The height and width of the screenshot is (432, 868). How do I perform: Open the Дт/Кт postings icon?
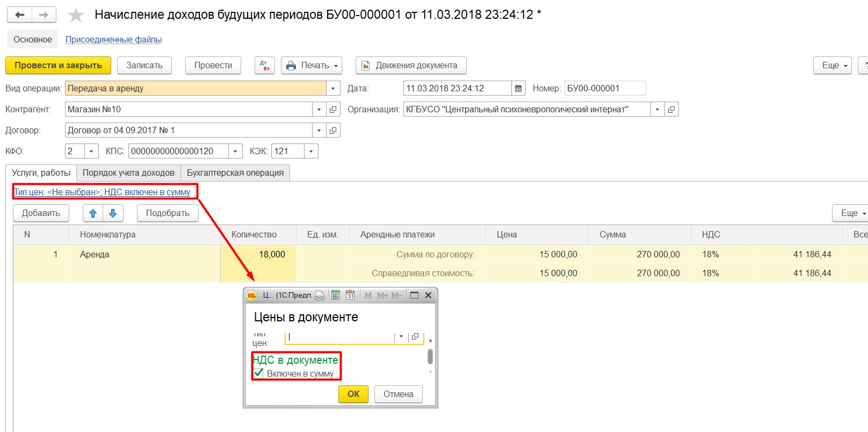(265, 66)
